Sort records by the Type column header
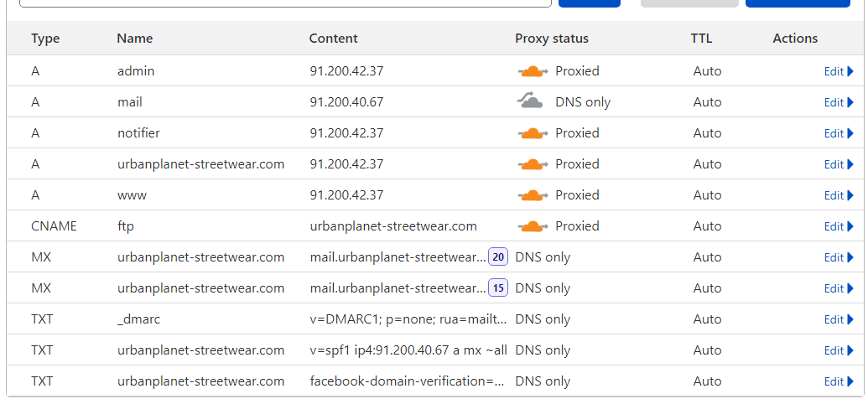Screen dimensions: 868x404 click(45, 39)
